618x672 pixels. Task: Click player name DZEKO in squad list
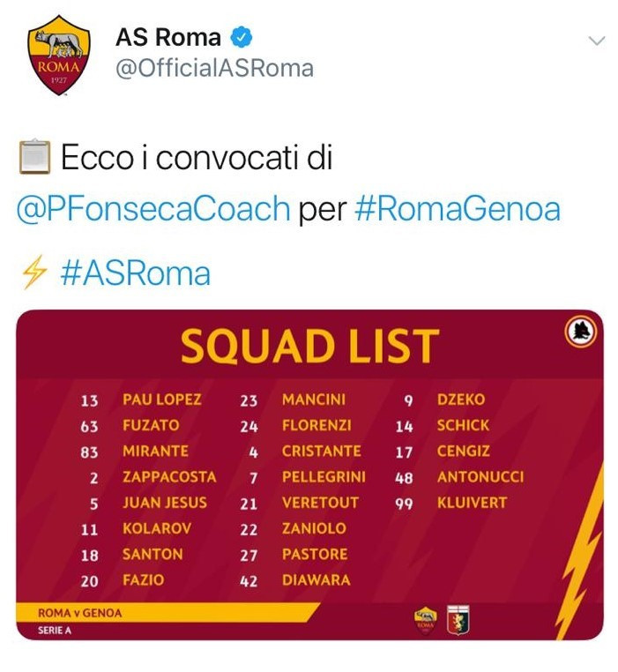460,399
